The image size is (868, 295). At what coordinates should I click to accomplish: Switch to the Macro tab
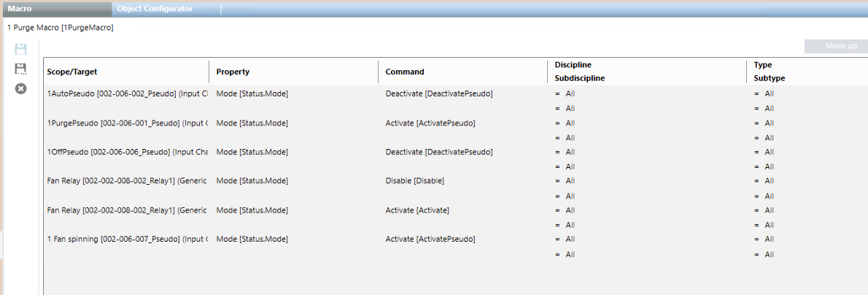click(19, 8)
